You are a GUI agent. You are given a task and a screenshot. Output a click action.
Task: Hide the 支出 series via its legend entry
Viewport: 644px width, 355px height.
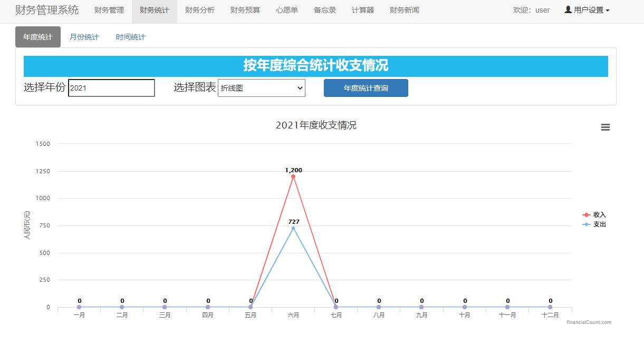(x=598, y=224)
